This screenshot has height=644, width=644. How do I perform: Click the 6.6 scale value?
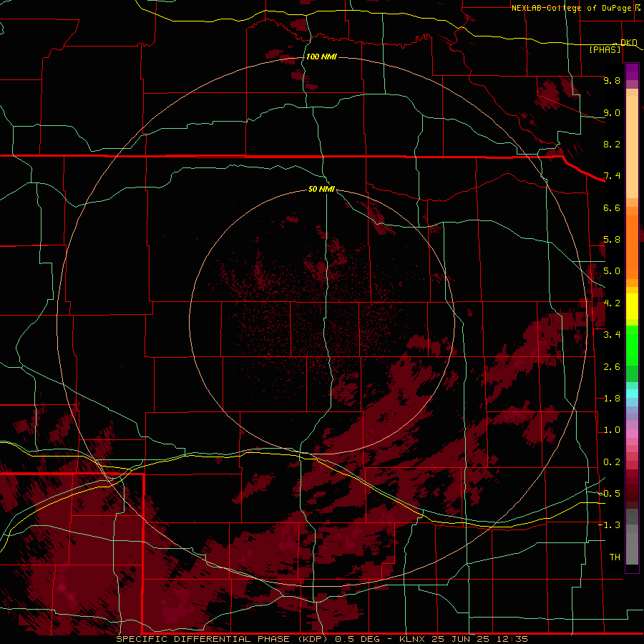[612, 208]
